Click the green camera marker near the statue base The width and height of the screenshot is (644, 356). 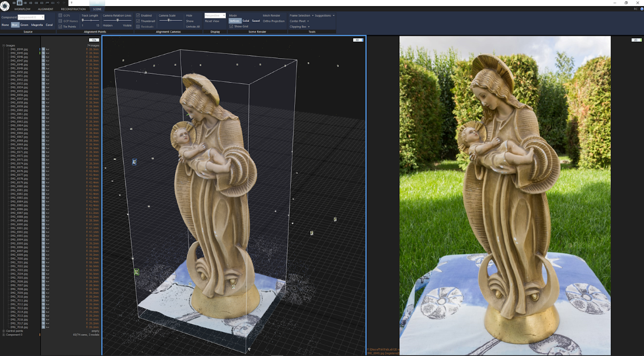click(136, 272)
